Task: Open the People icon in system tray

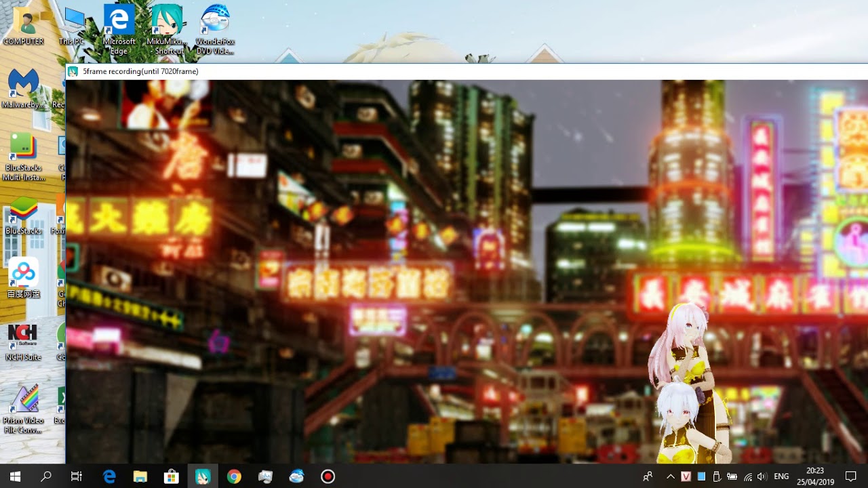Action: click(648, 476)
